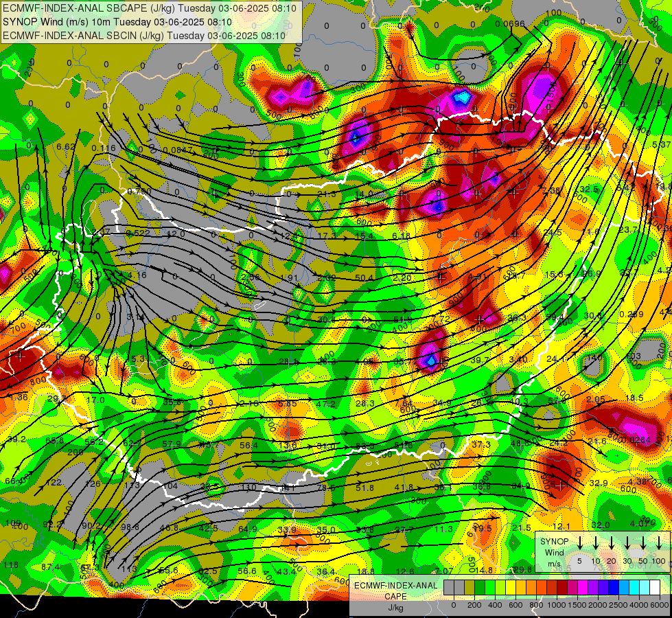This screenshot has width=672, height=618.
Task: Pick the white swatch in CAPE legend
Action: click(655, 587)
